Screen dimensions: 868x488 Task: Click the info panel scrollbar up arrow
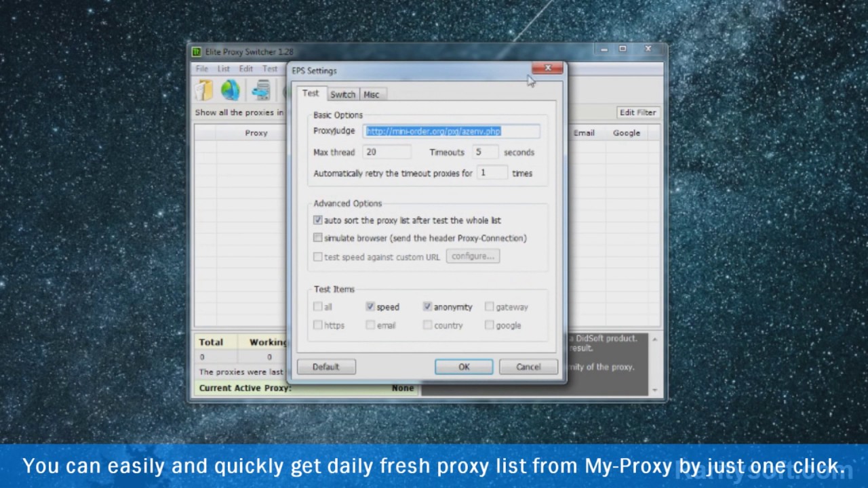click(x=655, y=339)
